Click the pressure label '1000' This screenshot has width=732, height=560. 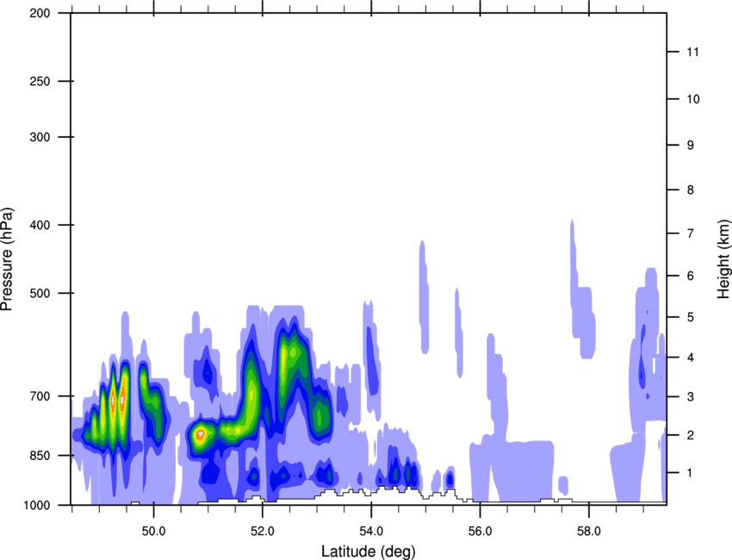[37, 505]
